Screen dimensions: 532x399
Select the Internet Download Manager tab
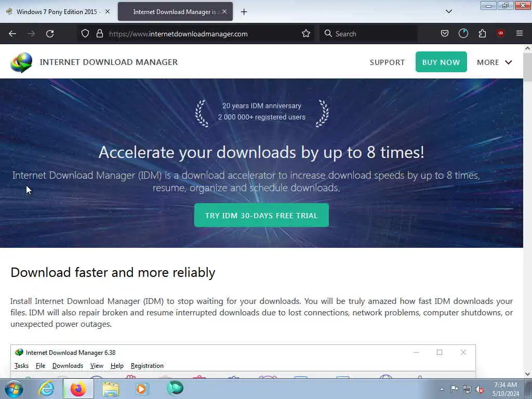coord(175,11)
